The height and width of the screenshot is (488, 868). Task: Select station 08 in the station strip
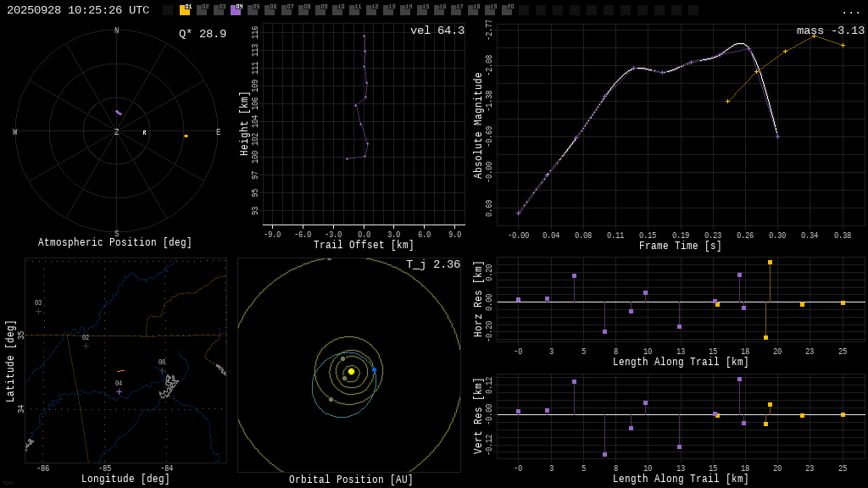tap(303, 10)
